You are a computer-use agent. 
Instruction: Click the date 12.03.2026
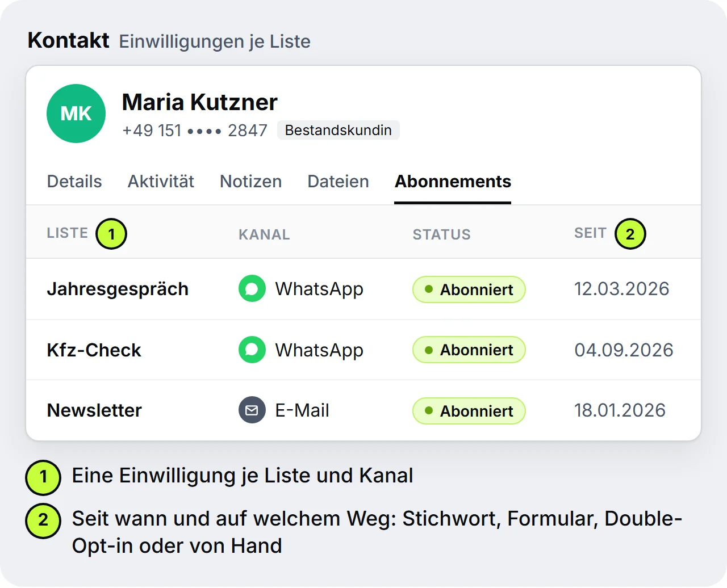tap(621, 289)
